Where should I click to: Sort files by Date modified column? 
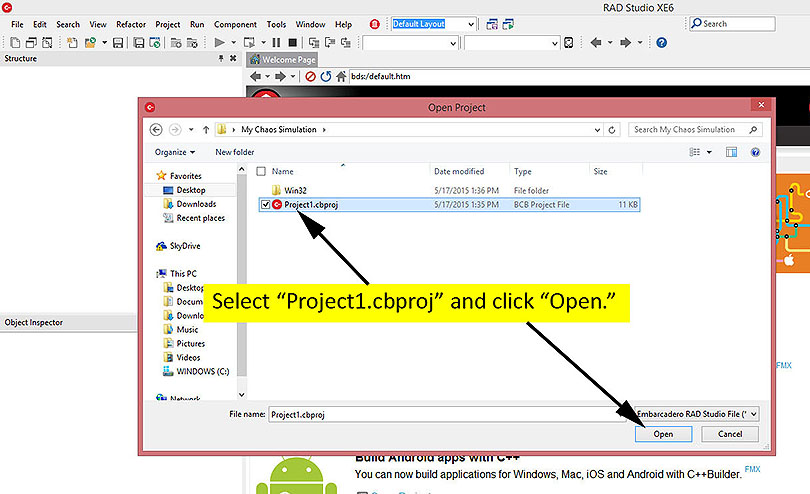click(459, 171)
